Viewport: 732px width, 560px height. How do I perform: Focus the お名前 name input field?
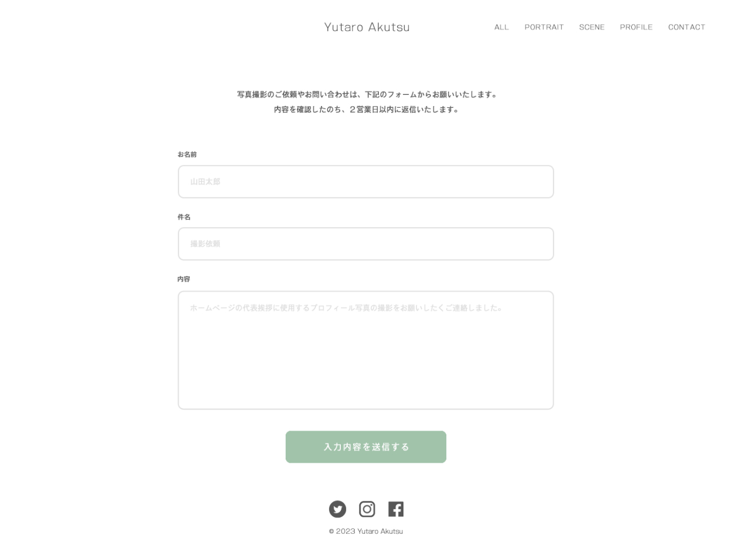pyautogui.click(x=366, y=182)
